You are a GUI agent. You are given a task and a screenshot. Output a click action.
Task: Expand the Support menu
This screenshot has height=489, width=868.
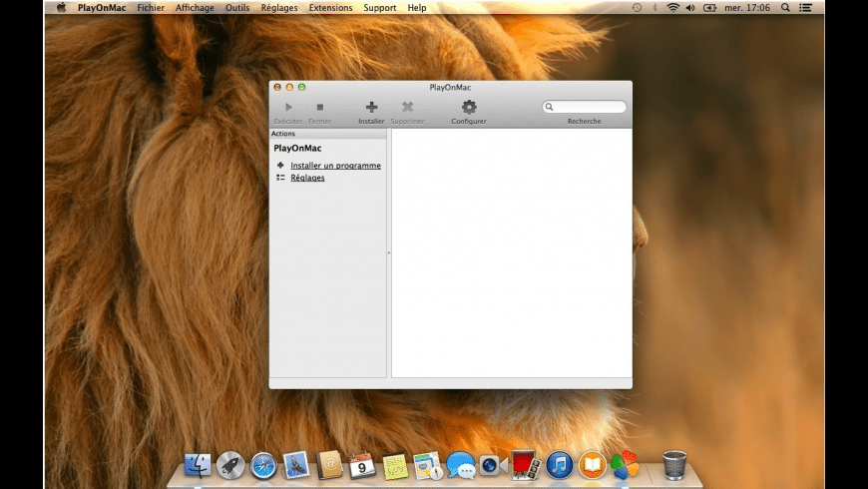[x=379, y=7]
